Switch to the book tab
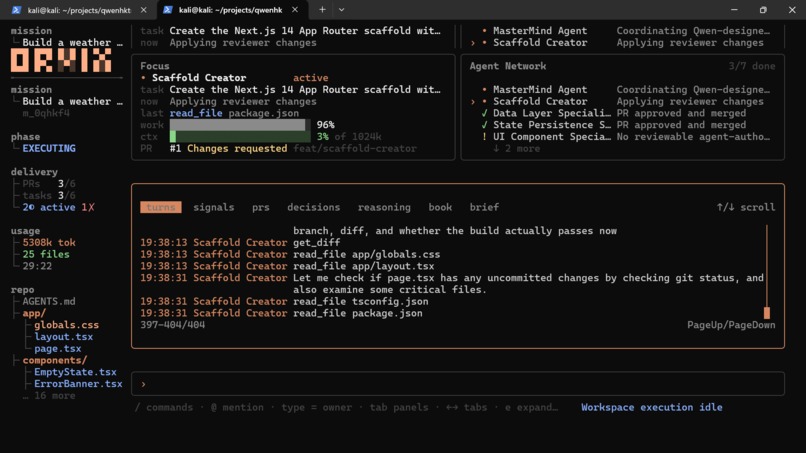Image resolution: width=806 pixels, height=453 pixels. (440, 207)
